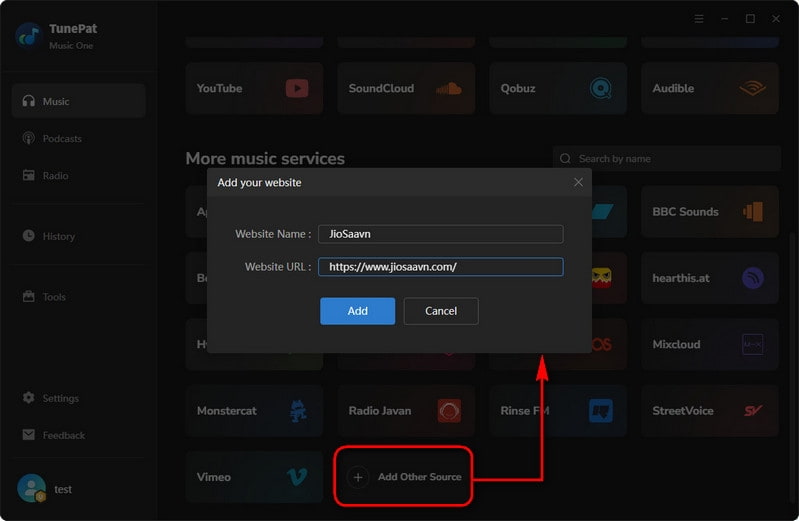Click the Add button in the dialog
Screen dimensions: 799x521
[357, 311]
